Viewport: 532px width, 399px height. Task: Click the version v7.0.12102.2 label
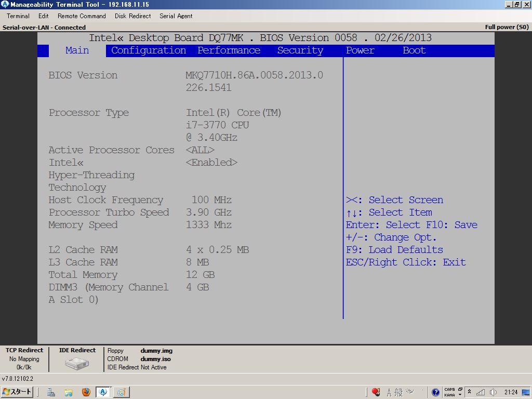pyautogui.click(x=18, y=379)
